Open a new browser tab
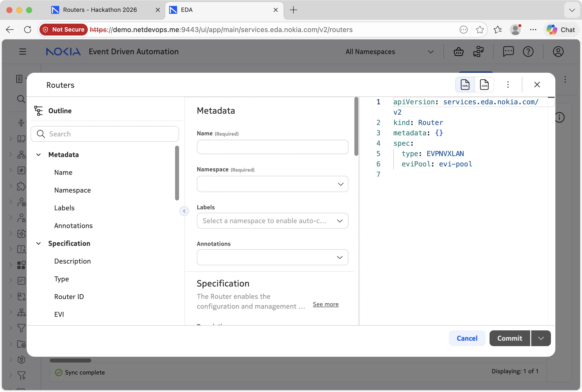Viewport: 582px width, 392px height. [293, 10]
